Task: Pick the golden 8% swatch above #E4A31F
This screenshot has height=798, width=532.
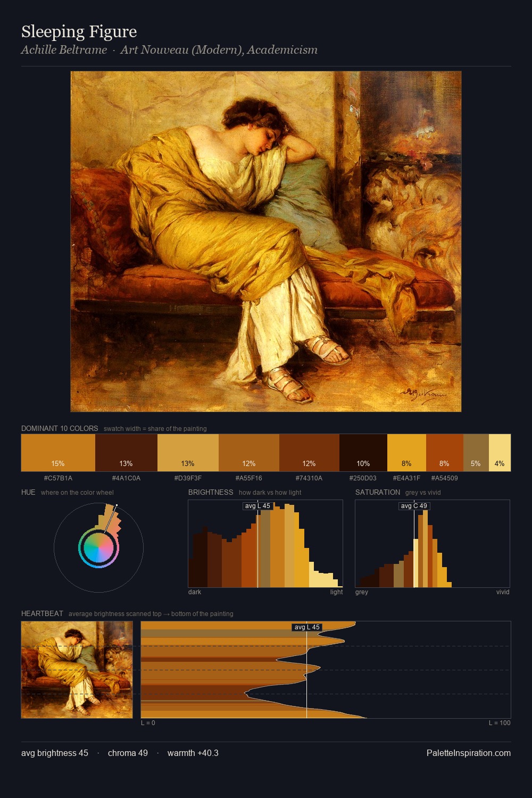Action: click(406, 453)
